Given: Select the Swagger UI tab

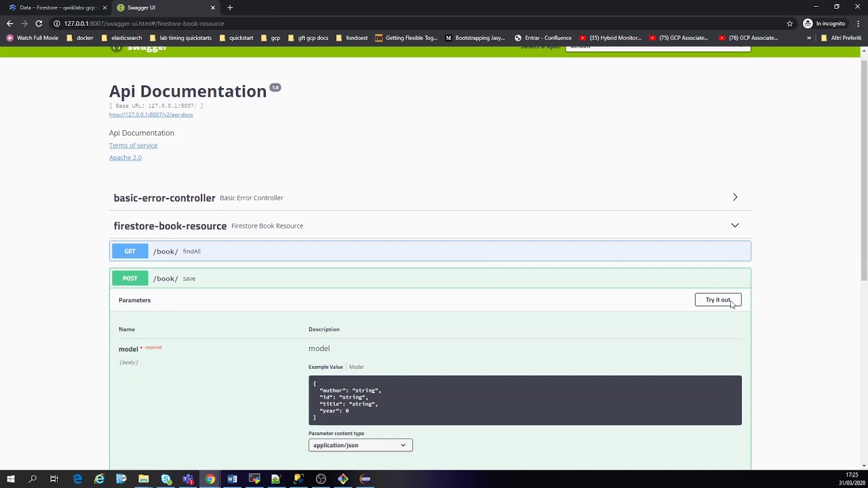Looking at the screenshot, I should [x=165, y=7].
